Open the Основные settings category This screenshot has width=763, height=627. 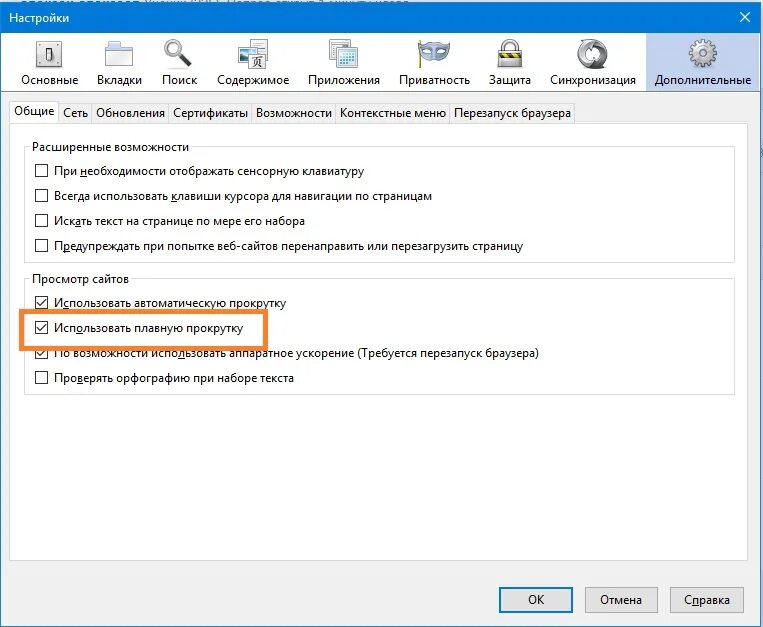pyautogui.click(x=49, y=62)
